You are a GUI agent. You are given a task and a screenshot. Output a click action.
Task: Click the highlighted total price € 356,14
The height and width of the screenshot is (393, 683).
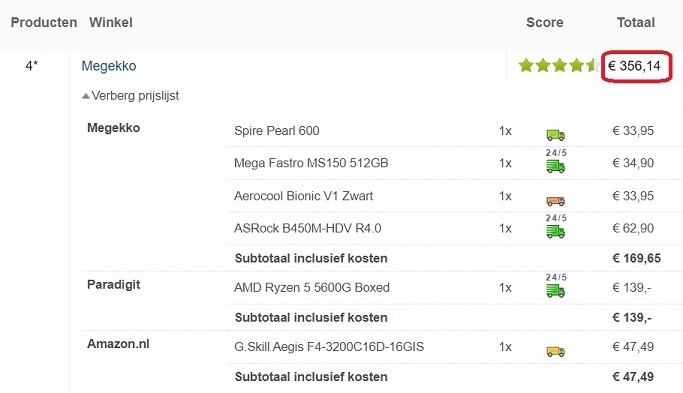tap(636, 66)
